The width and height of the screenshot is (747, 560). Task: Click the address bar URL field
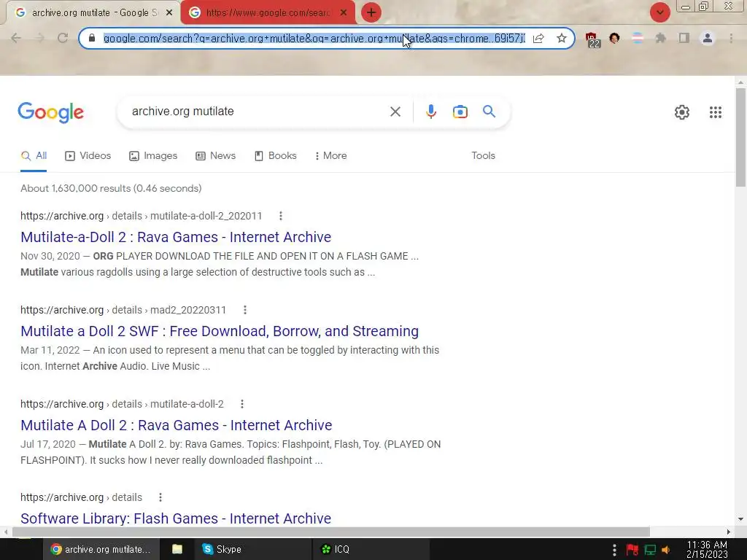pos(314,38)
